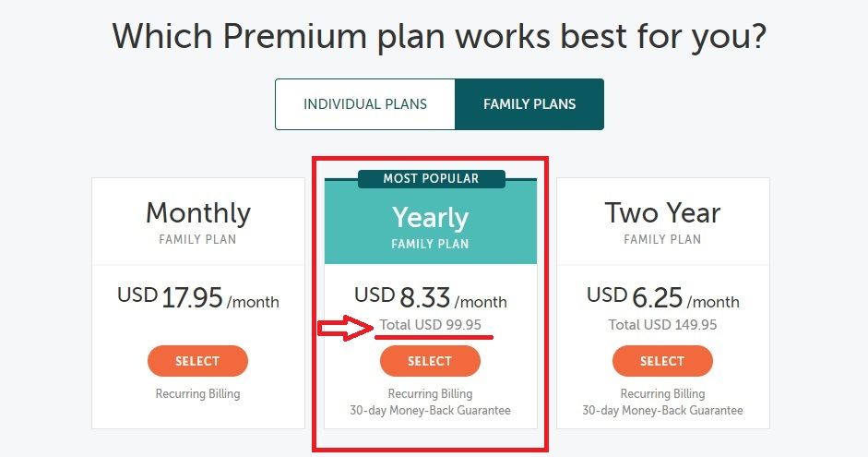Image resolution: width=868 pixels, height=457 pixels.
Task: Click Recurring Billing under Two Year plan
Action: pyautogui.click(x=662, y=394)
